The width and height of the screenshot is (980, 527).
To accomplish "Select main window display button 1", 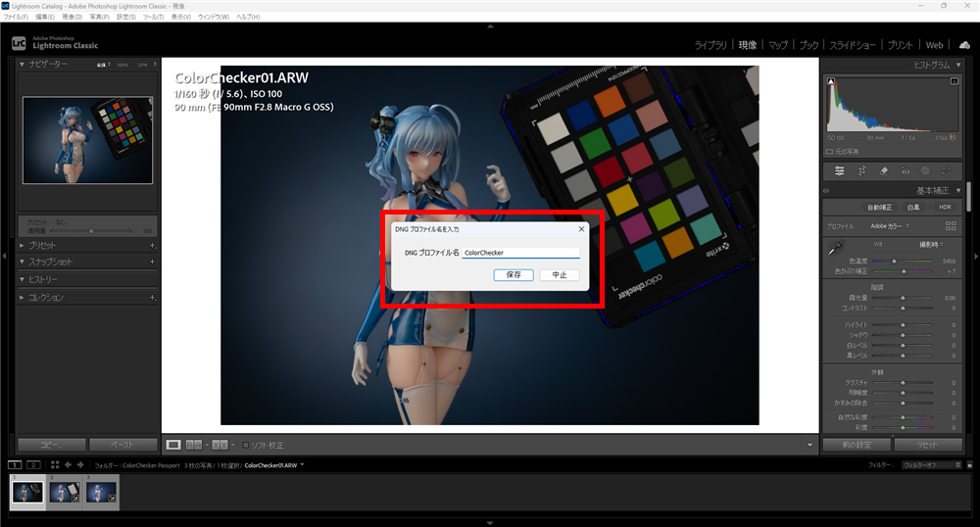I will [15, 465].
